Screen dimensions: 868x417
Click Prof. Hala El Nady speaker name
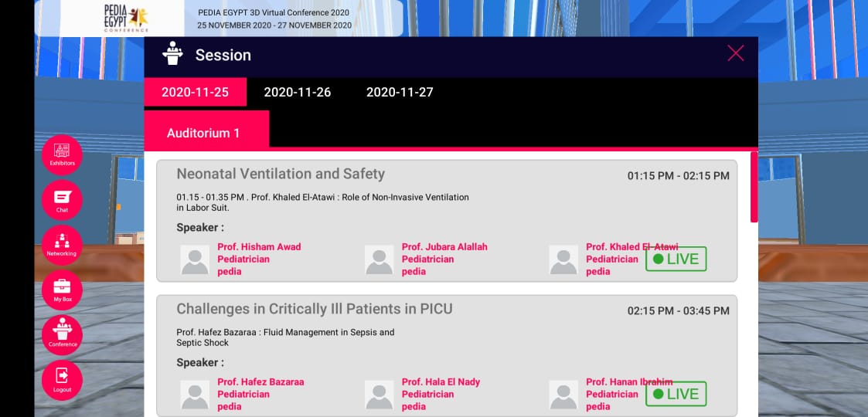coord(441,382)
